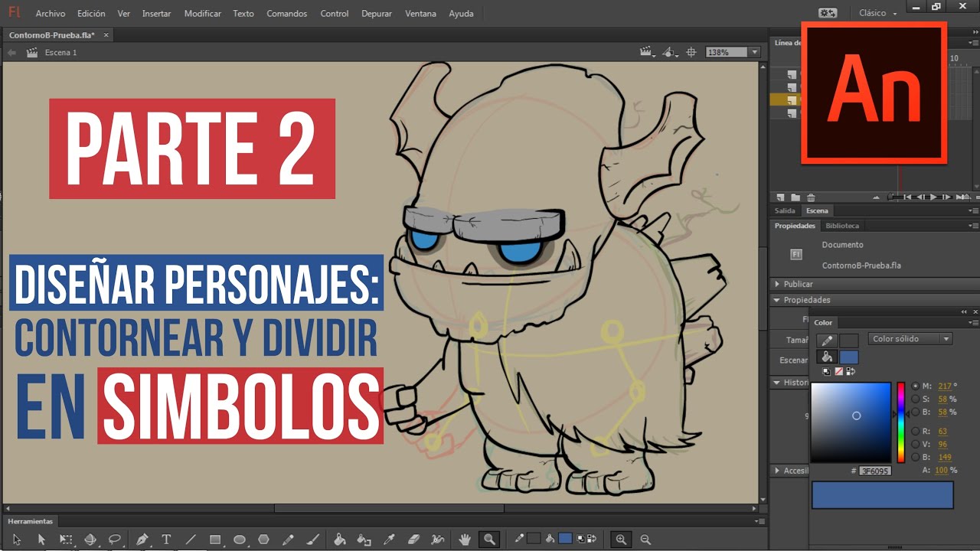This screenshot has width=980, height=551.
Task: Click the reduce zoom modifier icon
Action: tap(645, 540)
